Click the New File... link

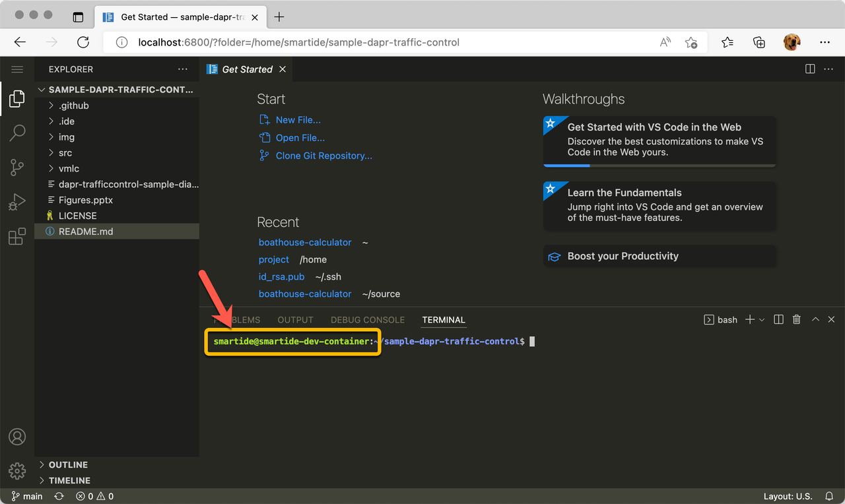[x=298, y=120]
